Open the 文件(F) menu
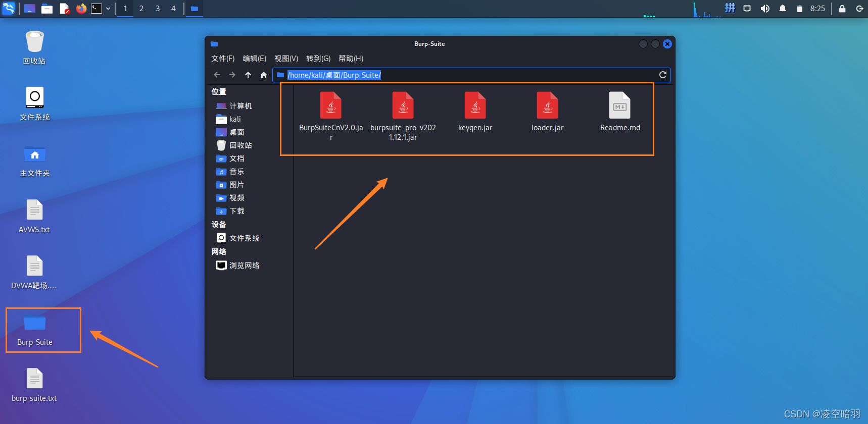The image size is (868, 424). [223, 59]
